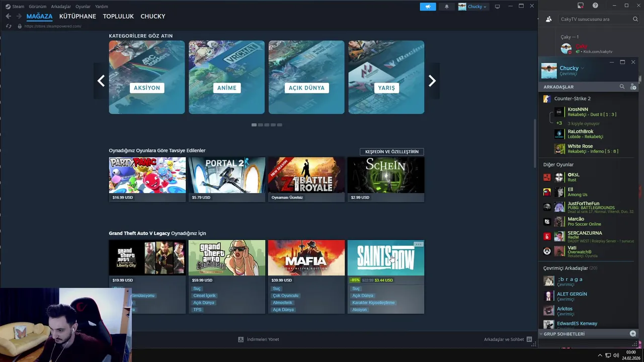
Task: Switch to Big Picture mode monitor icon
Action: [x=498, y=7]
